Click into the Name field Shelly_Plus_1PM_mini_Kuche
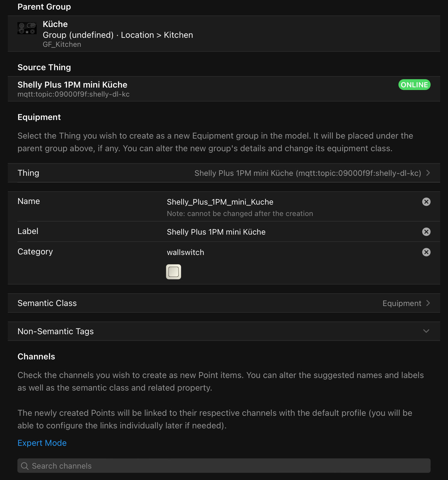This screenshot has height=480, width=448. click(220, 202)
